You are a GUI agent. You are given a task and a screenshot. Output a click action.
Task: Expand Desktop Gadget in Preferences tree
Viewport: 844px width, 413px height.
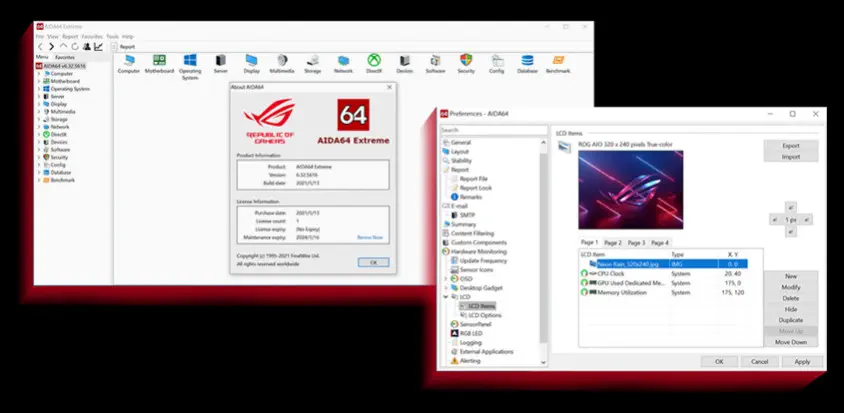point(444,288)
